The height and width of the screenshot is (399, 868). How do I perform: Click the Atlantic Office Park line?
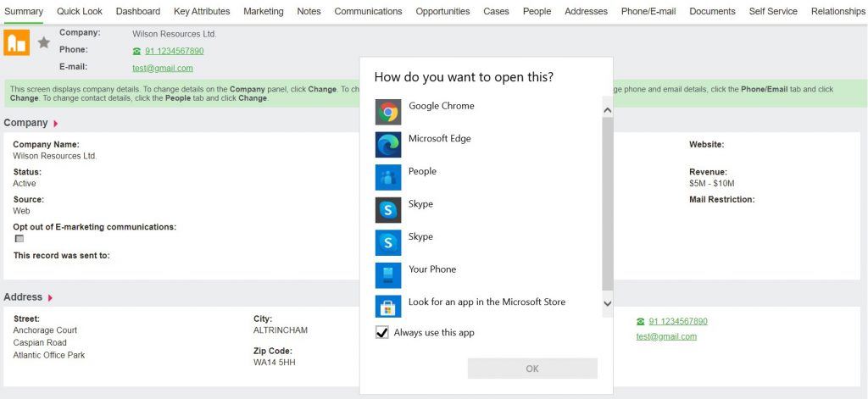(49, 355)
